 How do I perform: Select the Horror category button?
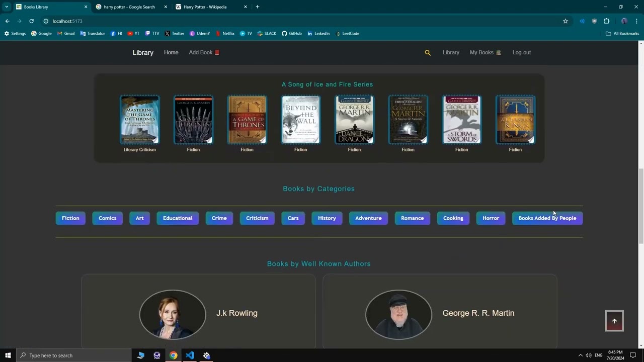[x=491, y=218]
